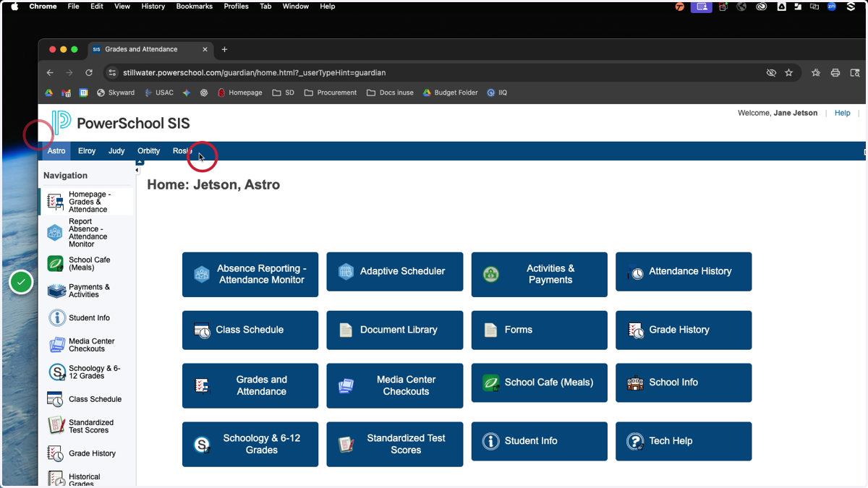868x488 pixels.
Task: Open the Skyward bookmark
Action: 116,93
